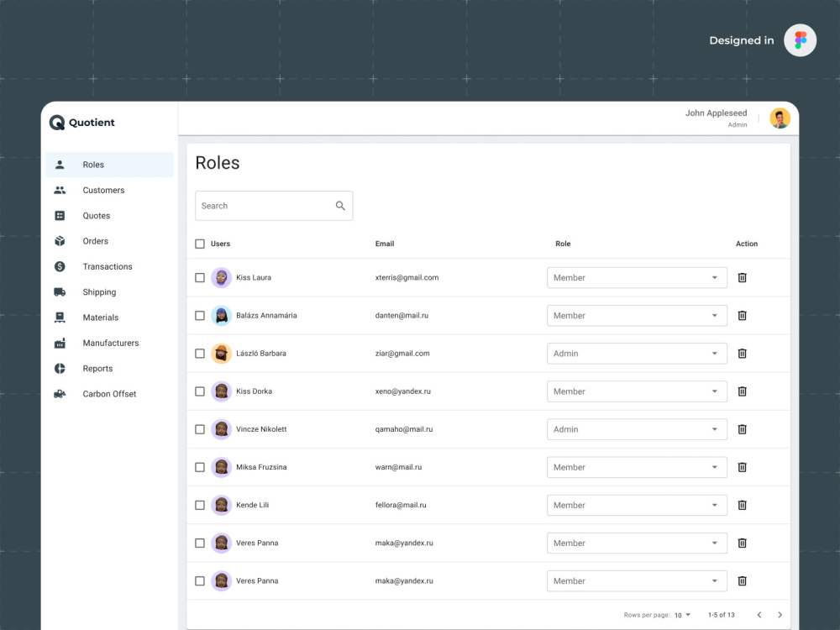This screenshot has width=840, height=630.
Task: Click the Transactions dollar icon in sidebar
Action: point(60,266)
